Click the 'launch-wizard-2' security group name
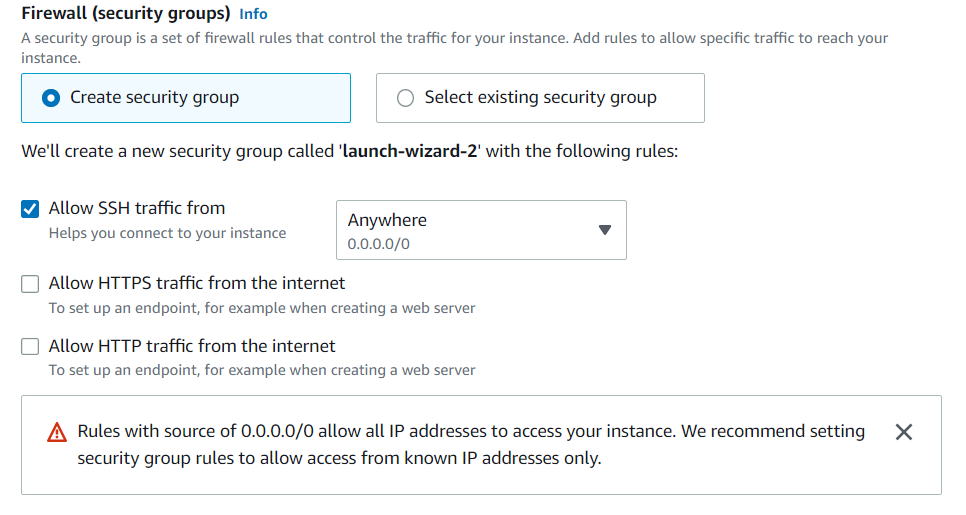The image size is (966, 515). (x=410, y=151)
